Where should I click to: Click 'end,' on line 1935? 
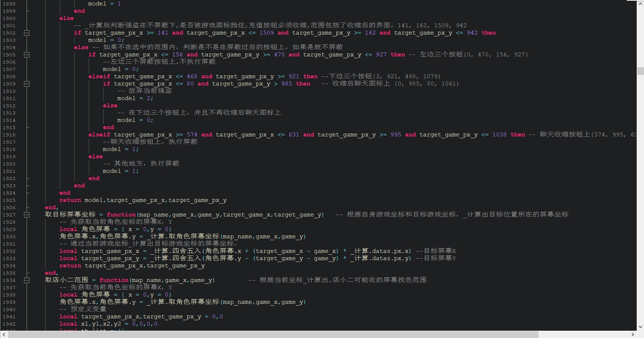click(52, 273)
